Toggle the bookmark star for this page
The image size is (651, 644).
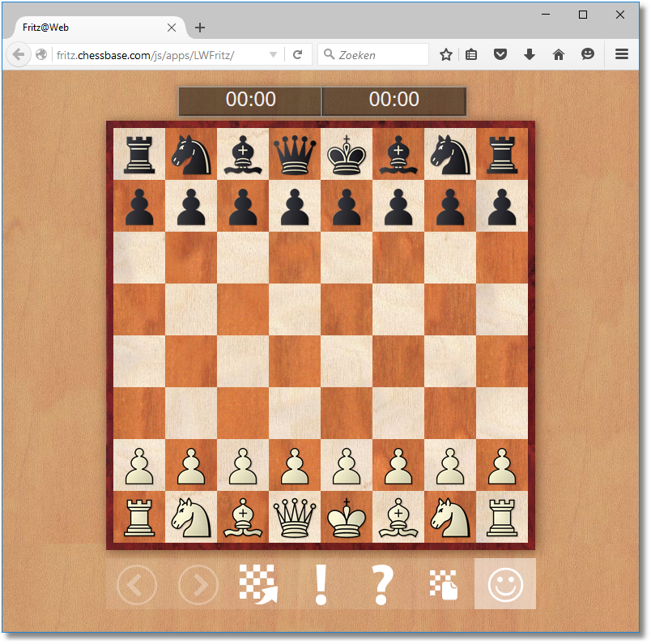coord(446,53)
